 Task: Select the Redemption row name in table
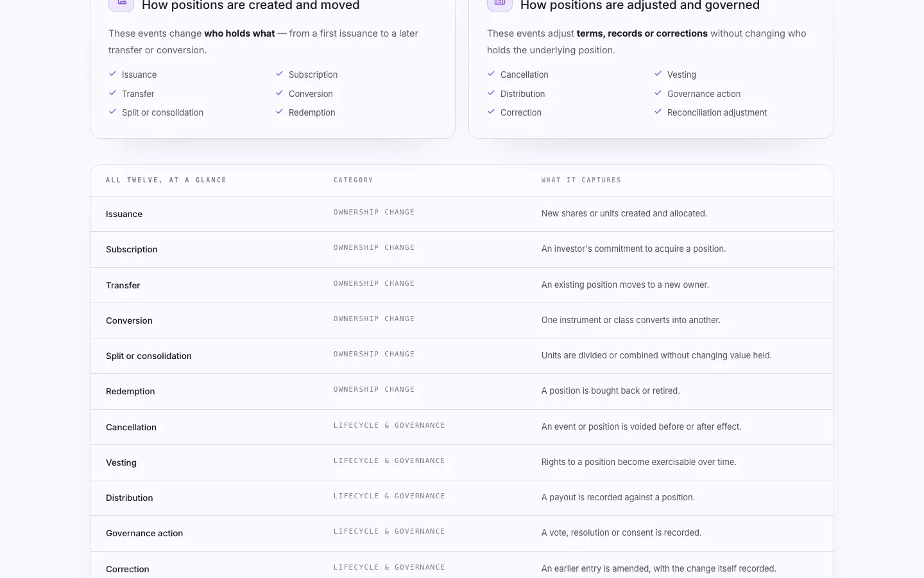coord(130,391)
